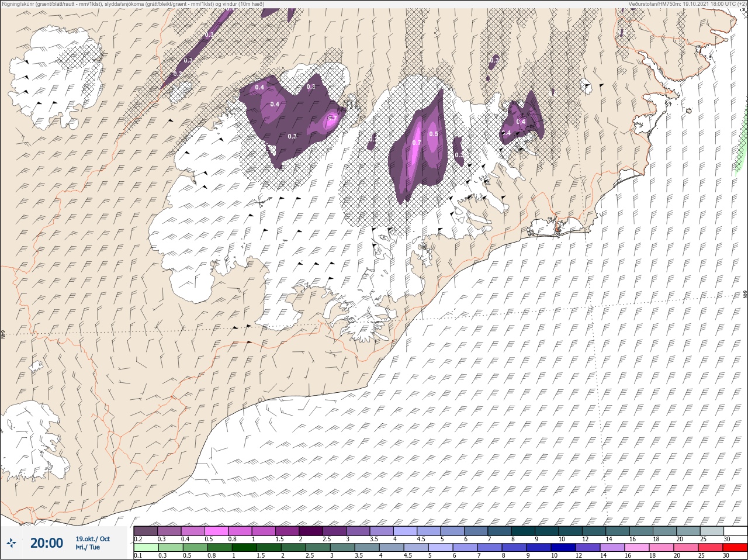This screenshot has height=560, width=748.
Task: Select the dark green swatch labeled 1, bottom row
Action: 244,548
